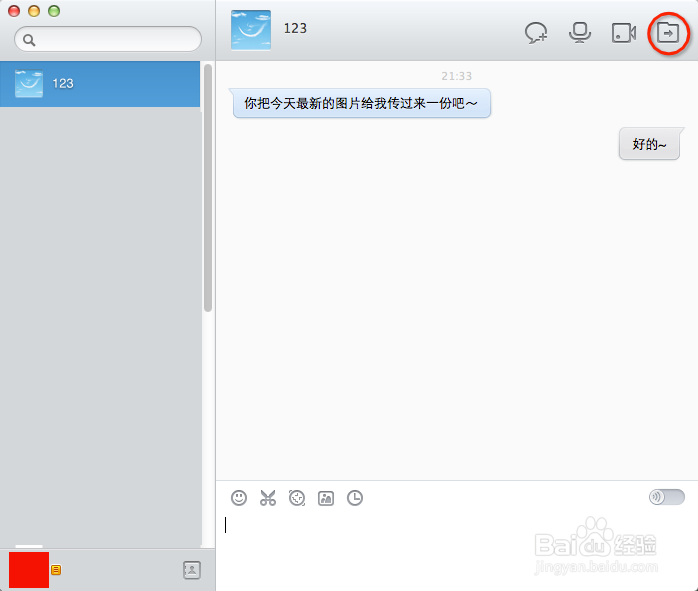Screen dimensions: 698x591
Task: Insert a picture with image icon
Action: pyautogui.click(x=326, y=498)
